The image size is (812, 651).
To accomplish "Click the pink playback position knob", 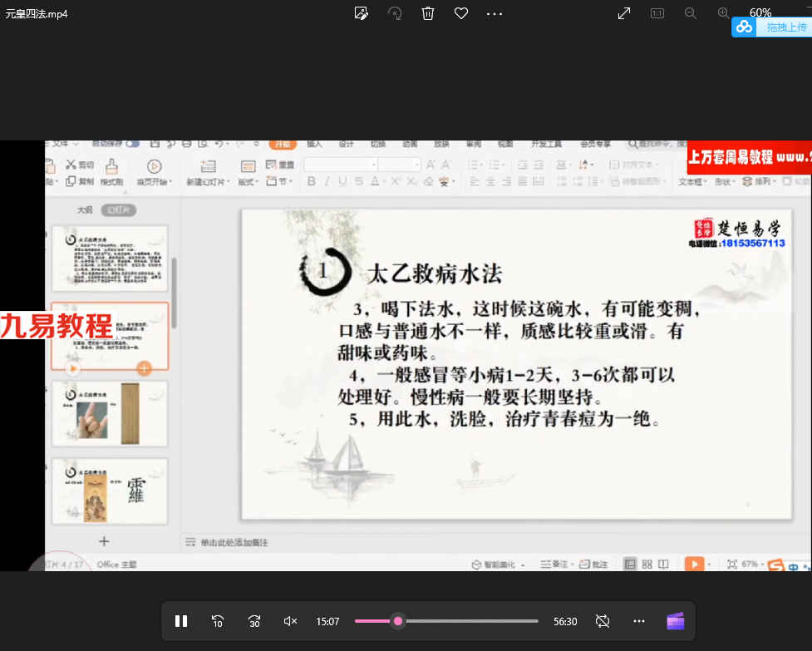I will point(398,621).
